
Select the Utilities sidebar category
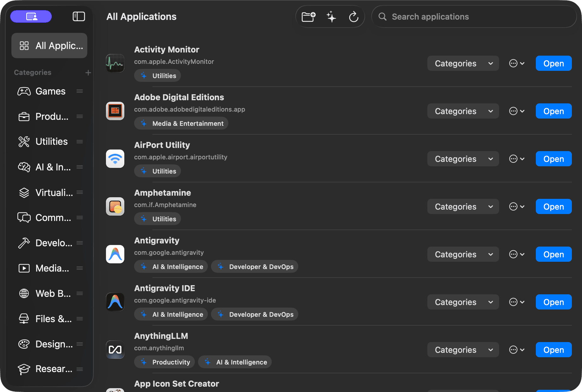click(49, 142)
